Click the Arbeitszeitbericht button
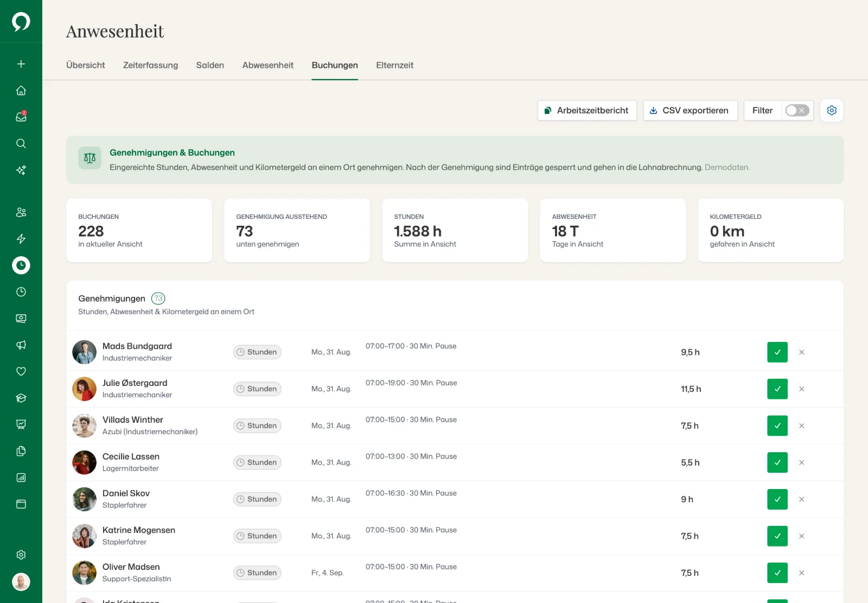Viewport: 868px width, 603px height. pyautogui.click(x=587, y=110)
